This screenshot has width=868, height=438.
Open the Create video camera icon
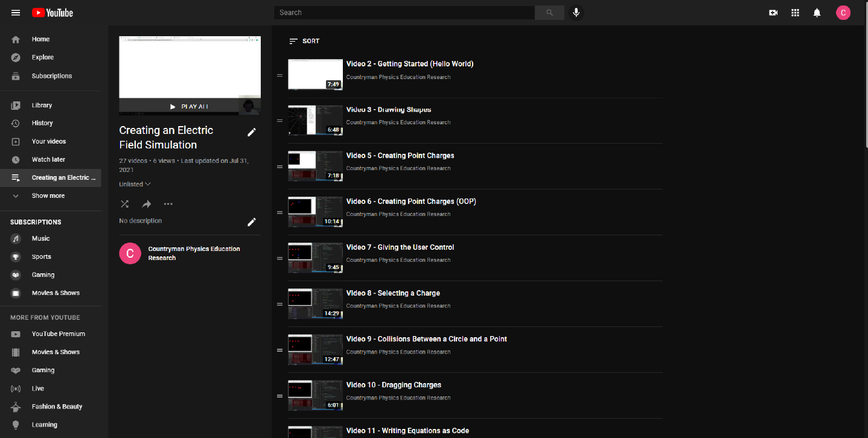773,12
